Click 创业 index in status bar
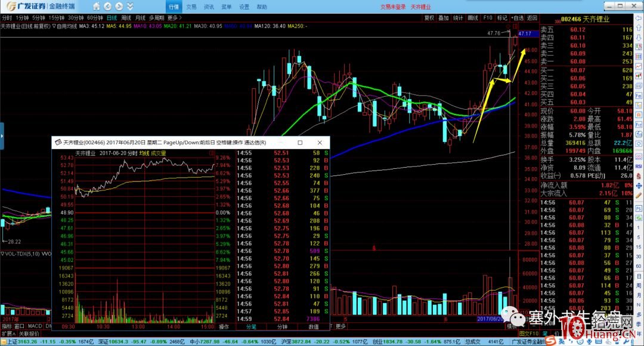The image size is (644, 346). [x=416, y=341]
